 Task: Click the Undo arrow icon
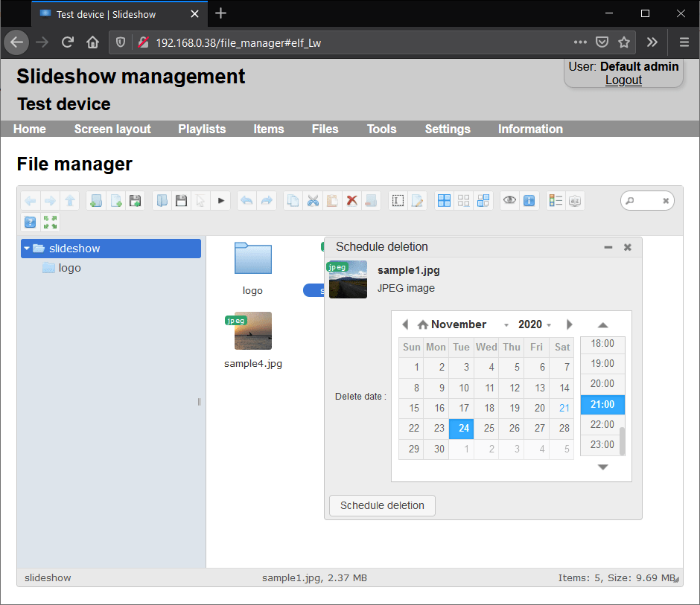[248, 200]
